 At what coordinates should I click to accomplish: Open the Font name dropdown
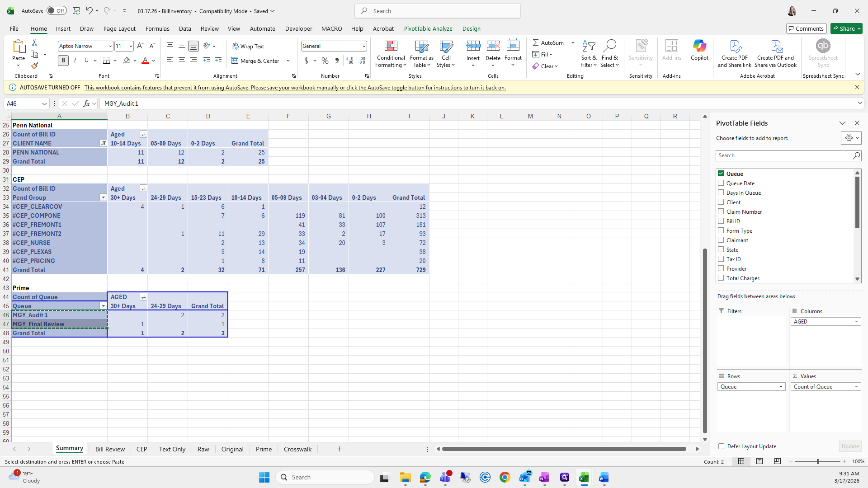(110, 46)
